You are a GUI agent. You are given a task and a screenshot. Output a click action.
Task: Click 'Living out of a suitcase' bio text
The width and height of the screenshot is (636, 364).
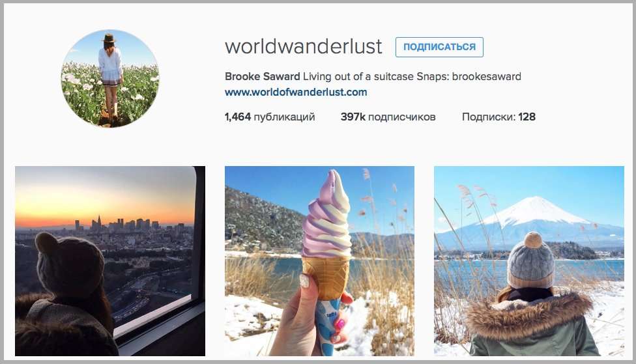click(x=358, y=77)
